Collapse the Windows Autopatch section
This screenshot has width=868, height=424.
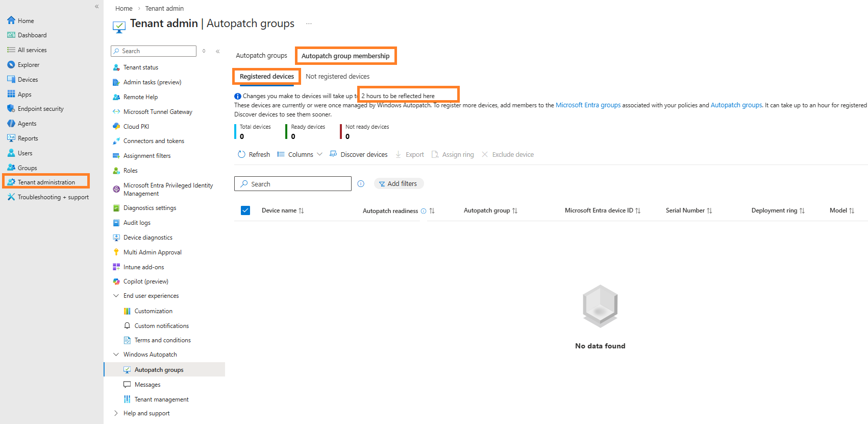click(x=116, y=355)
